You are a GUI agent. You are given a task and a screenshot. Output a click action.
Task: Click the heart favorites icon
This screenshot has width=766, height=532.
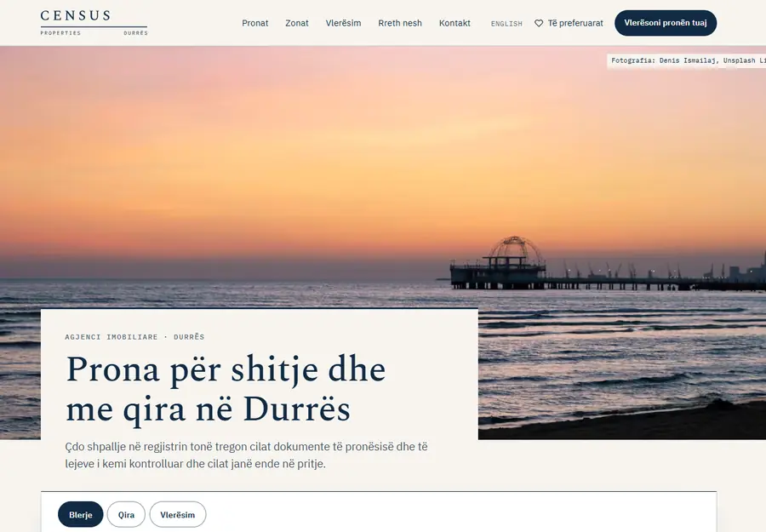point(539,23)
